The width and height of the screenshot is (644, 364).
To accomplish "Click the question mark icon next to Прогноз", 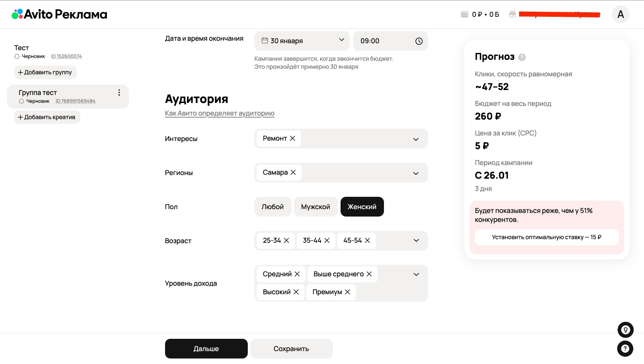I will pos(522,57).
